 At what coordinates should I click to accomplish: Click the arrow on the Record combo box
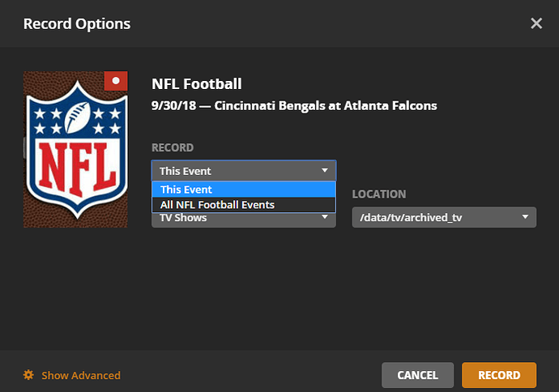coord(324,171)
